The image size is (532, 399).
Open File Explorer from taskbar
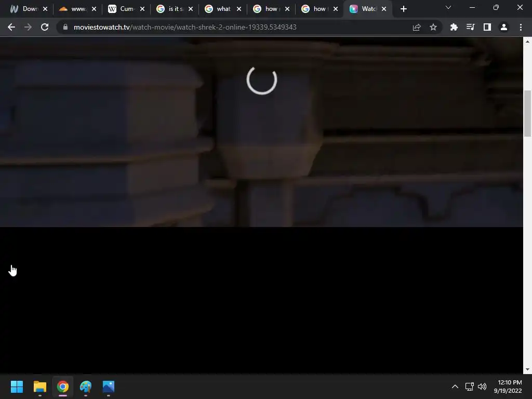point(39,387)
